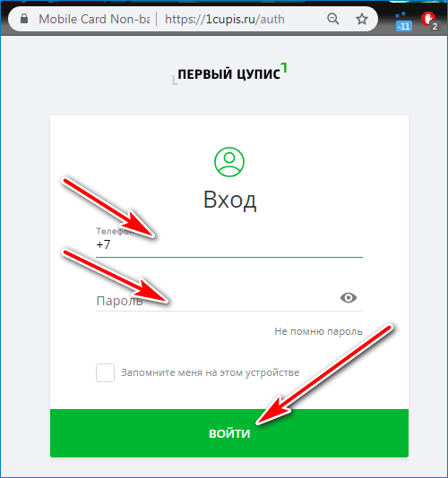The image size is (448, 478).
Task: Open the extension showing the -11 badge
Action: [403, 21]
